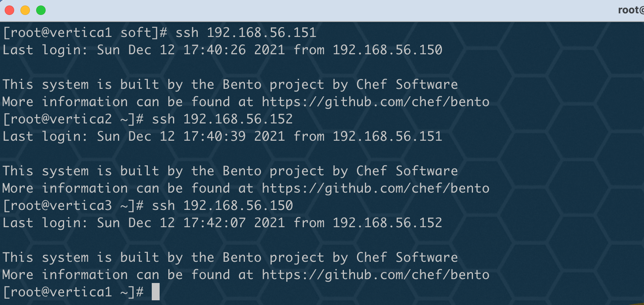
Task: Open the github bento link preceding the vertica3 prompt
Action: point(375,188)
